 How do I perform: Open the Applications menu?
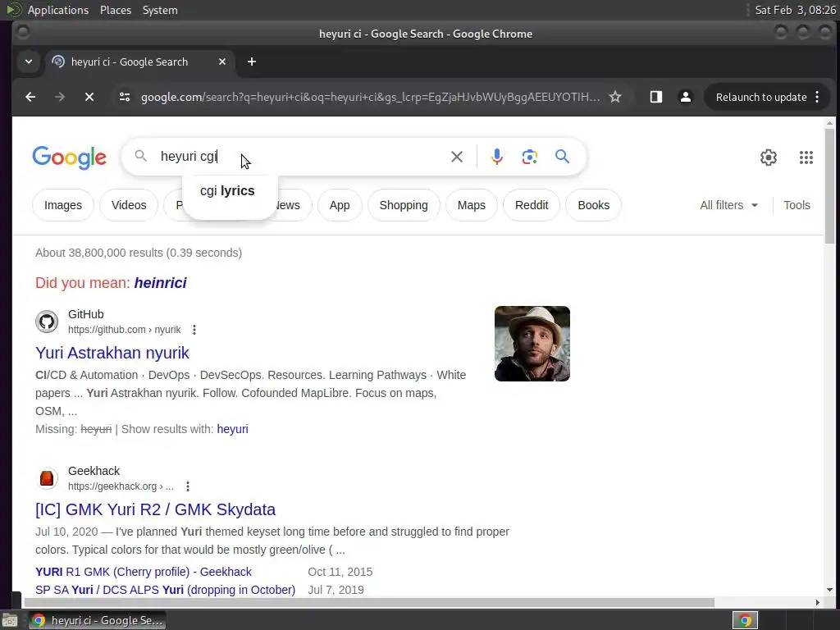point(58,10)
